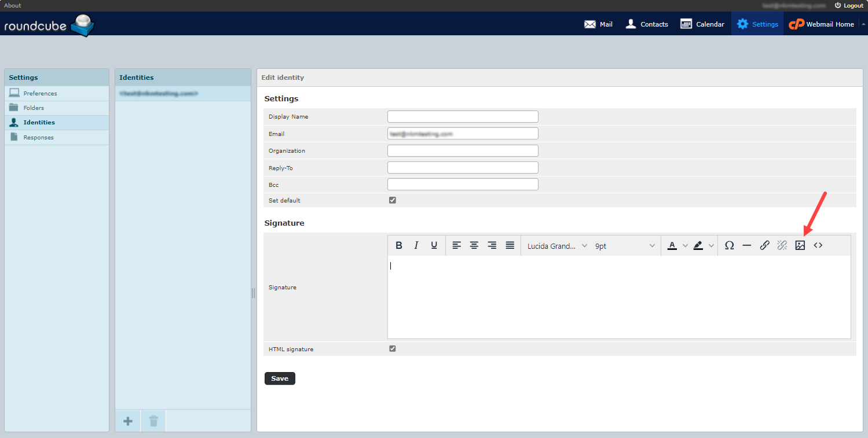Add a new identity with plus icon
The height and width of the screenshot is (438, 868).
(x=128, y=421)
